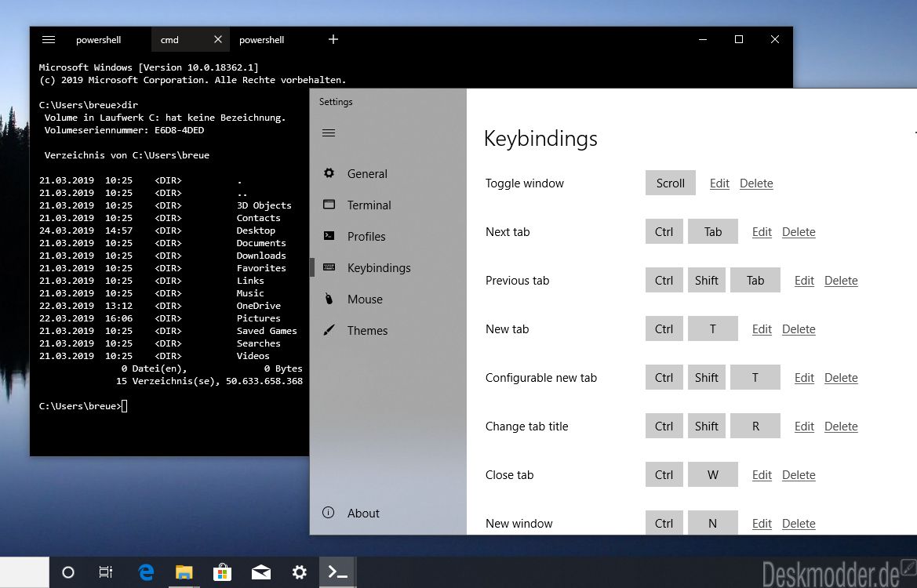
Task: Click the Keybindings keyboard icon
Action: tap(329, 267)
